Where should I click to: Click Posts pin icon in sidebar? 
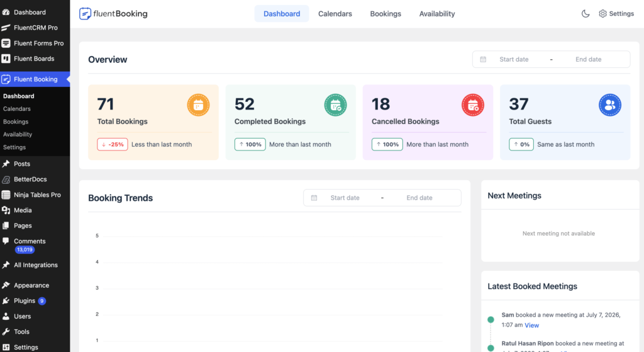click(6, 164)
